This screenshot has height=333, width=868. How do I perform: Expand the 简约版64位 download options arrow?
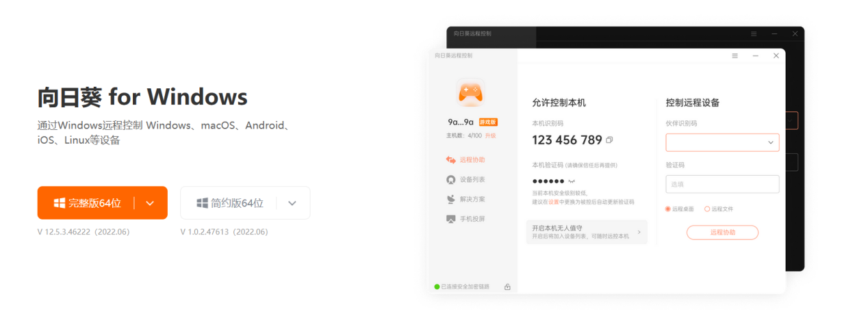click(292, 203)
